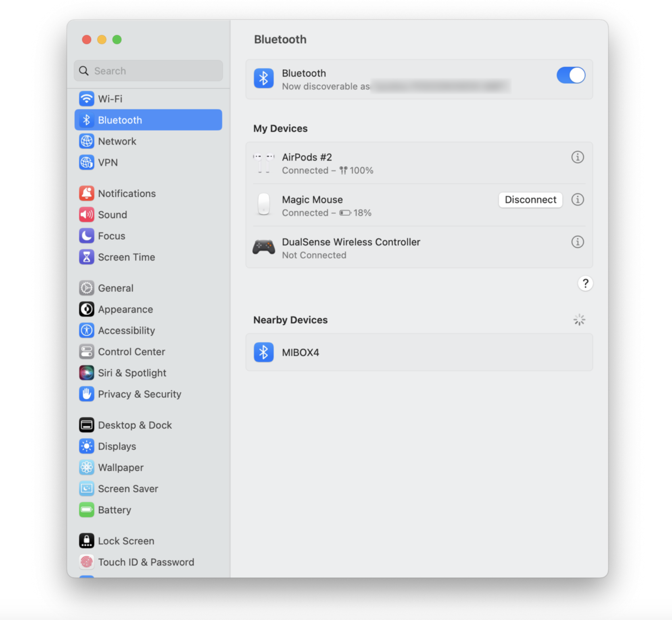Open Touch ID & Password settings
Screen dimensions: 672x620
87,562
